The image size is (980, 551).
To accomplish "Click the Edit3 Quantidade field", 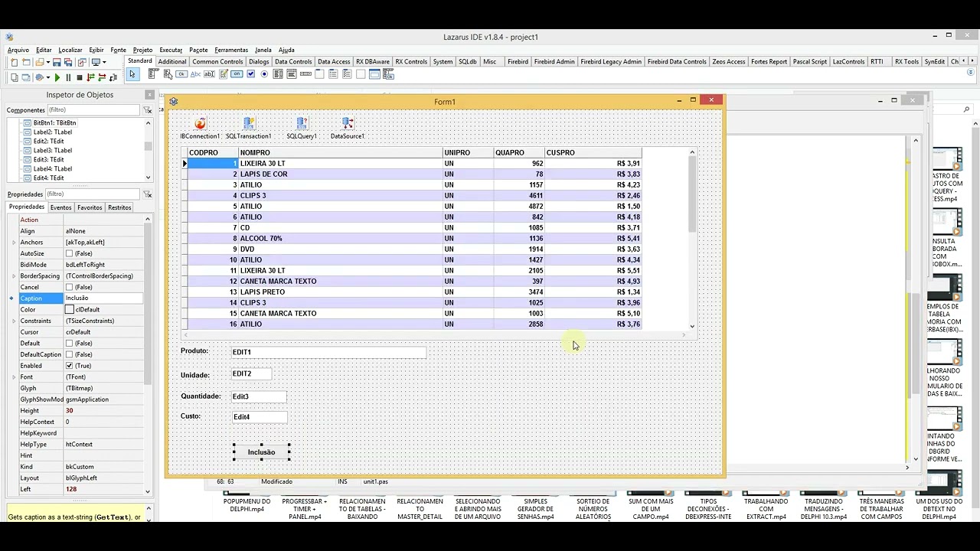I will point(259,396).
